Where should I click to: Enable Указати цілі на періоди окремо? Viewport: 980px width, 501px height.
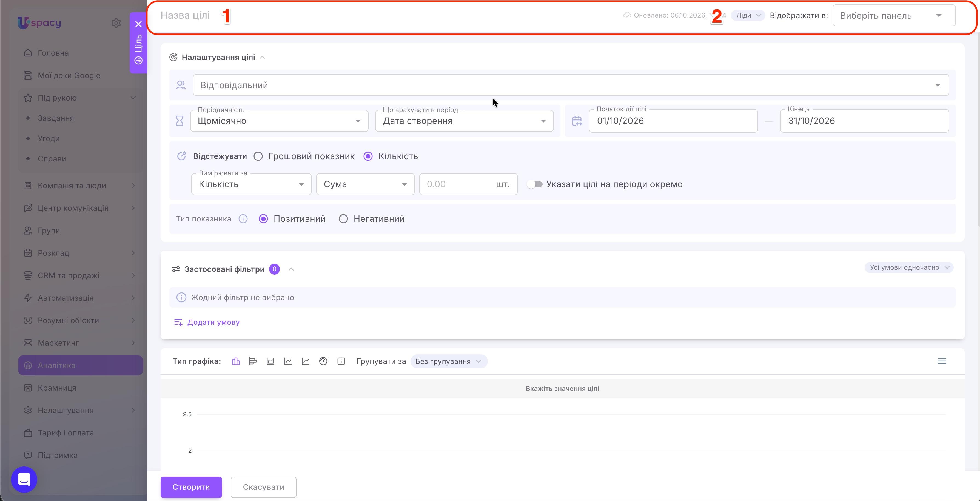[x=535, y=184]
